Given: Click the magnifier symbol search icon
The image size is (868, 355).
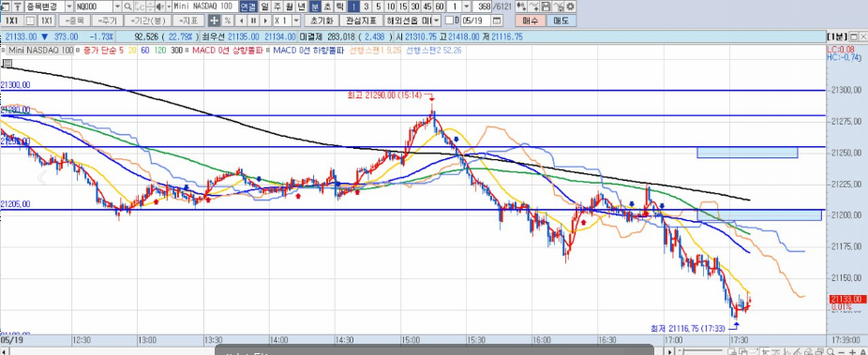Looking at the screenshot, I should (127, 7).
